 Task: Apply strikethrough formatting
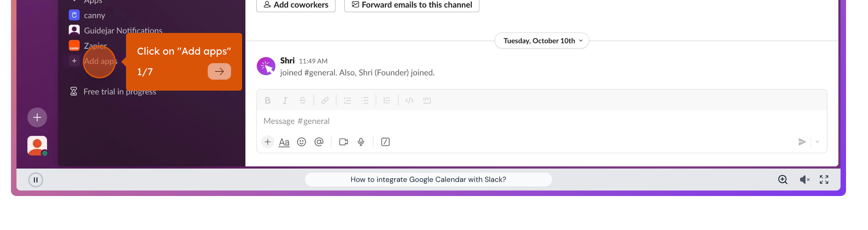tap(302, 101)
